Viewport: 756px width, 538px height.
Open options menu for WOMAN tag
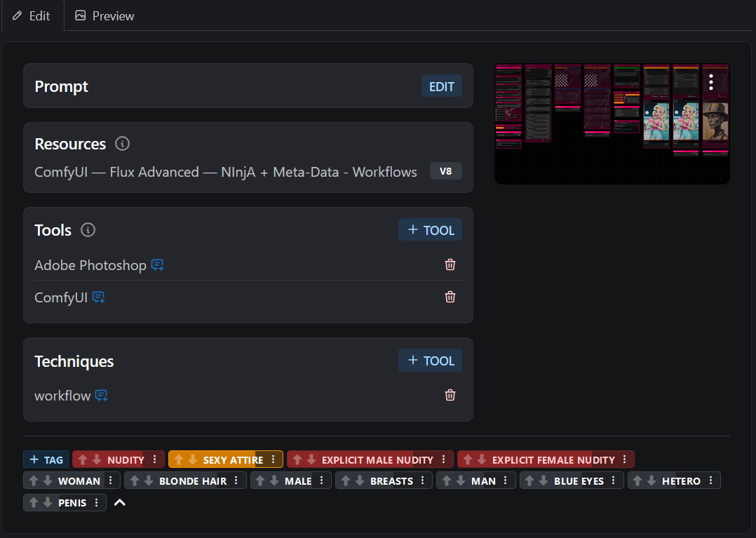[x=110, y=480]
